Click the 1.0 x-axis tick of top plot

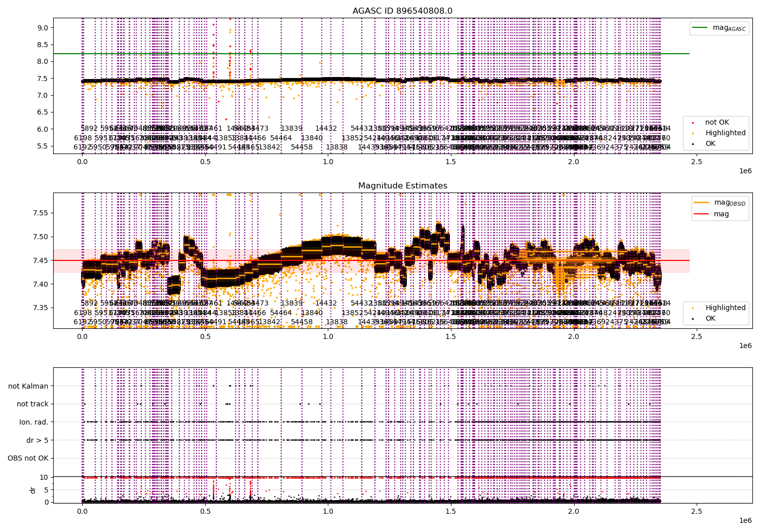pyautogui.click(x=328, y=162)
